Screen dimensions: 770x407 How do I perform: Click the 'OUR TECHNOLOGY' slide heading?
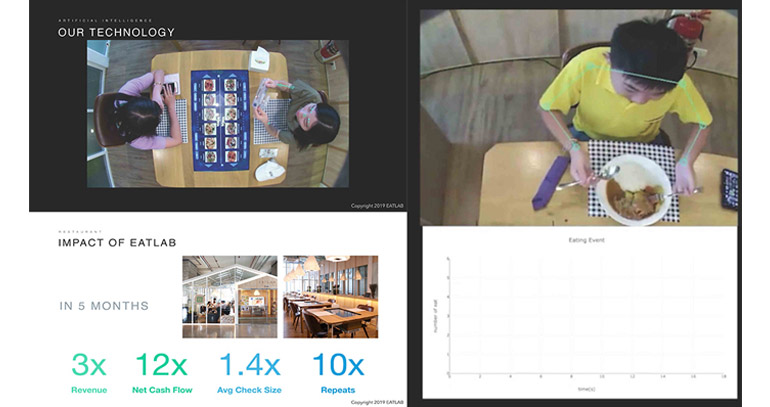tap(116, 32)
